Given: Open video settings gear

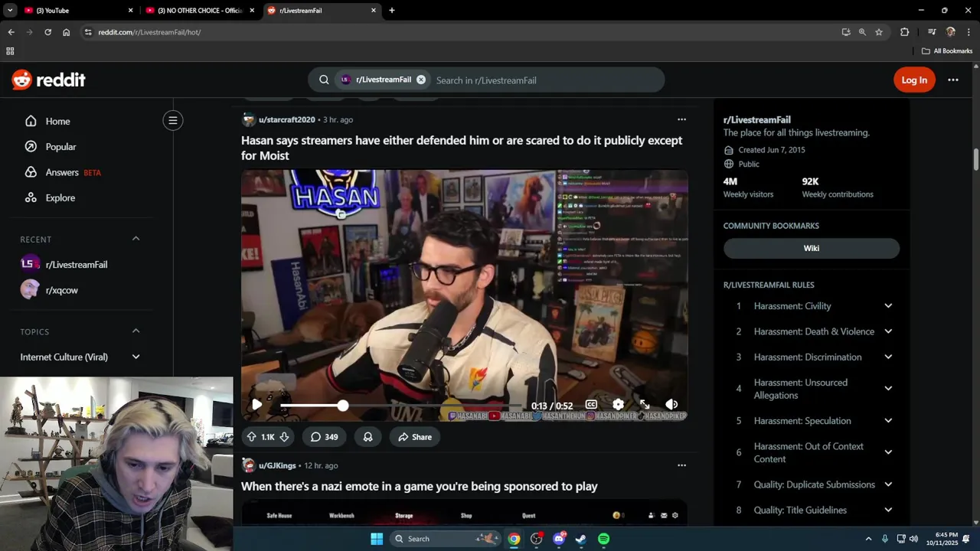Looking at the screenshot, I should [x=618, y=405].
